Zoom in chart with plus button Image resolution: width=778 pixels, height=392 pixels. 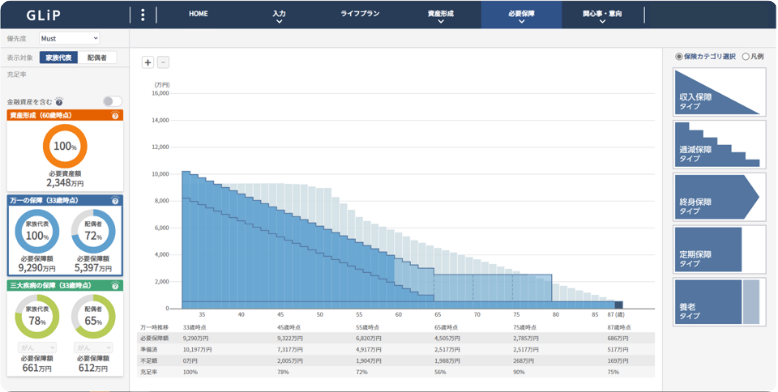[148, 63]
